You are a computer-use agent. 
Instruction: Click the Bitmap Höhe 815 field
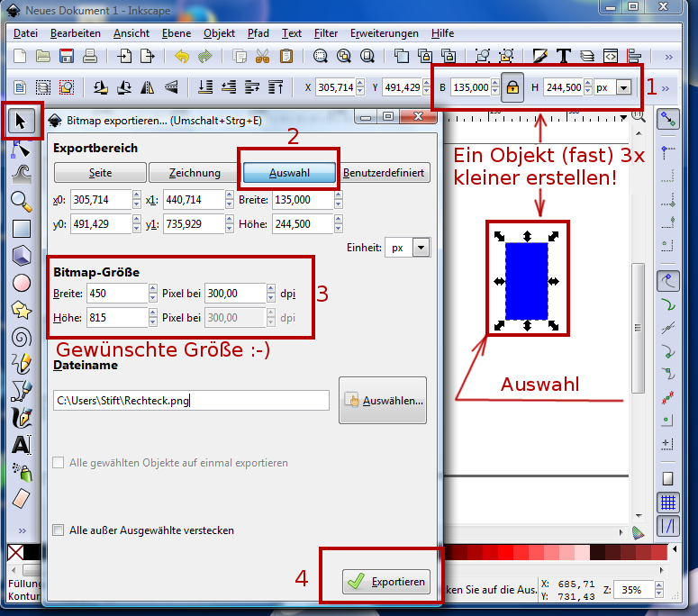click(116, 318)
